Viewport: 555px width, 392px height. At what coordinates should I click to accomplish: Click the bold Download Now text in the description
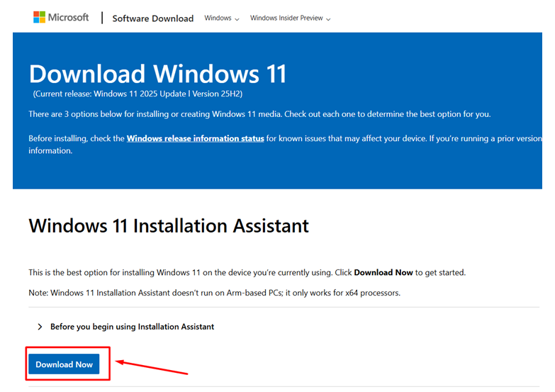click(383, 272)
